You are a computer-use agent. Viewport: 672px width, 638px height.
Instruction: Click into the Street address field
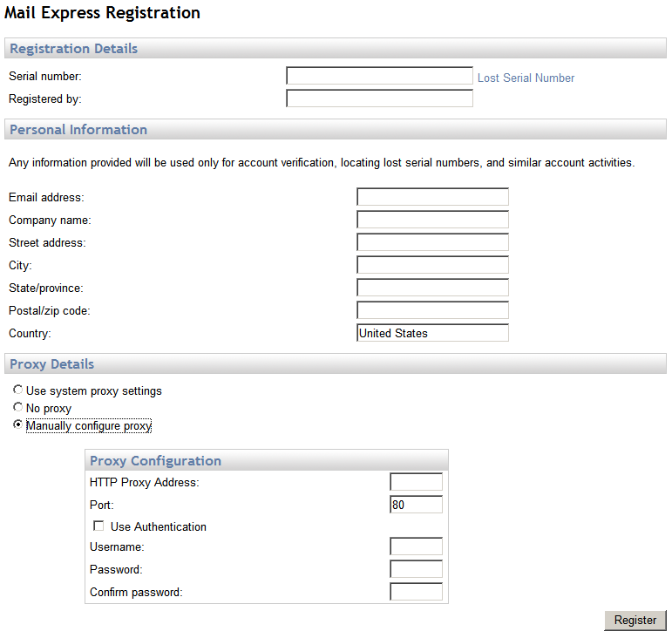pyautogui.click(x=432, y=242)
